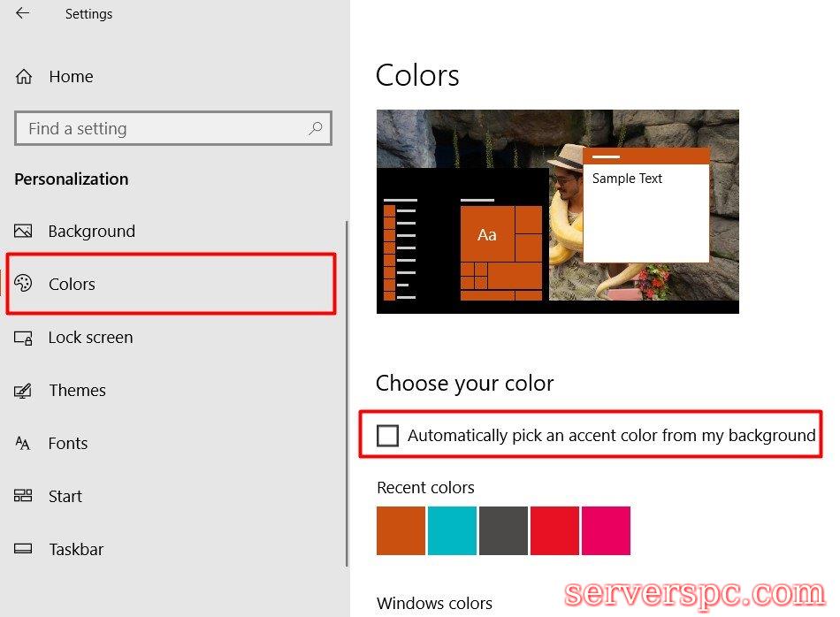
Task: Apply the pink recent color swatch
Action: [x=606, y=530]
